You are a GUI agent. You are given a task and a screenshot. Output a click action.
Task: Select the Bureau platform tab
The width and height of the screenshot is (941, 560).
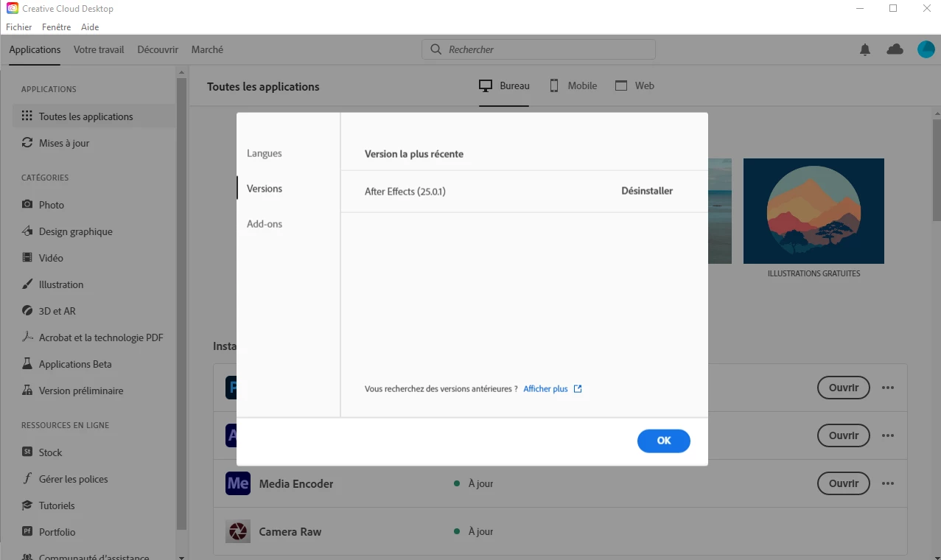tap(505, 86)
